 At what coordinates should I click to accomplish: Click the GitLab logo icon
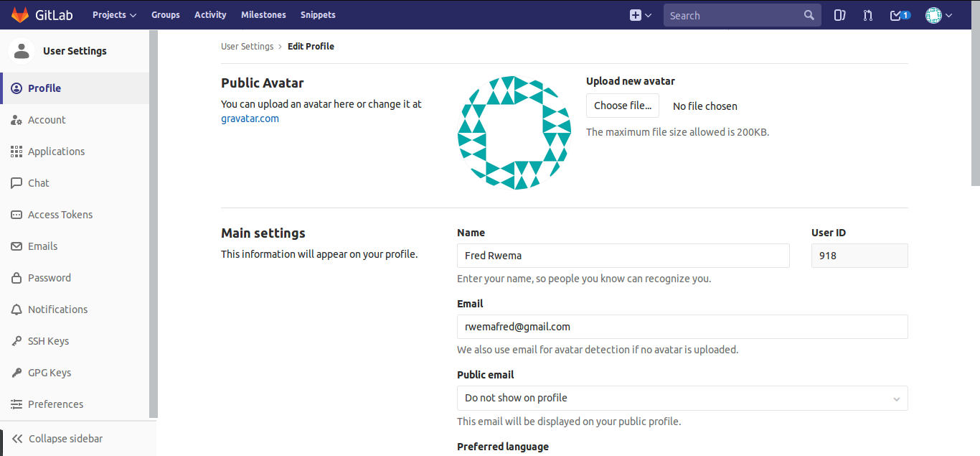(x=19, y=14)
